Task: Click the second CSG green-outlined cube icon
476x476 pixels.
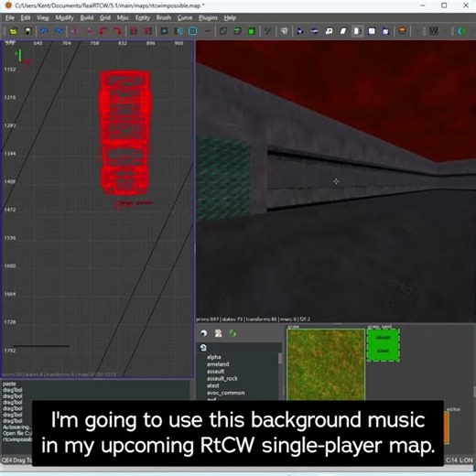Action: (237, 31)
